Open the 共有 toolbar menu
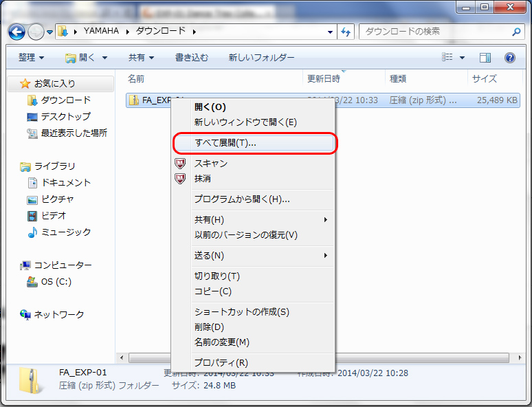532x407 pixels. click(x=141, y=57)
